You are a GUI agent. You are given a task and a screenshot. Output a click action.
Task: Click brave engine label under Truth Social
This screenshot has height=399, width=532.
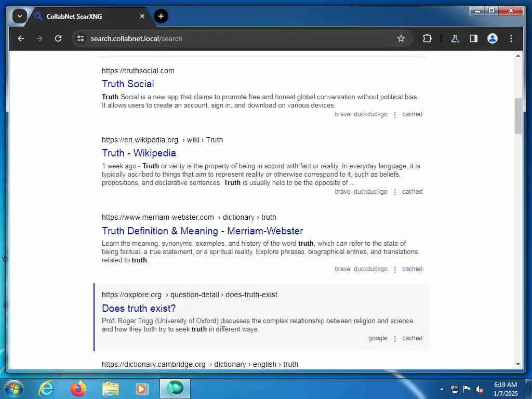tap(342, 114)
